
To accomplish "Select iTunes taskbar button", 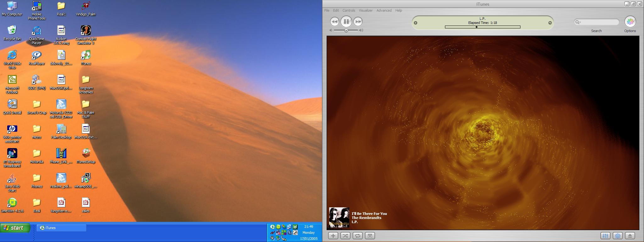I will point(61,228).
